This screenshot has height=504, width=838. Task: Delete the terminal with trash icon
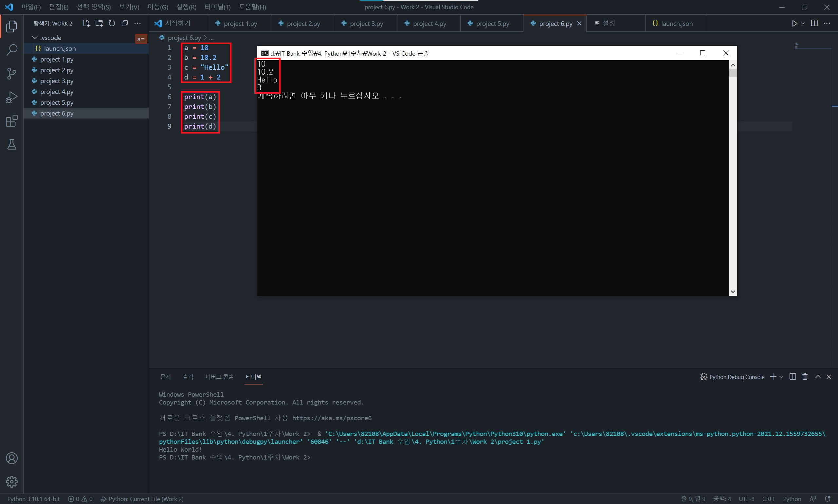click(805, 377)
